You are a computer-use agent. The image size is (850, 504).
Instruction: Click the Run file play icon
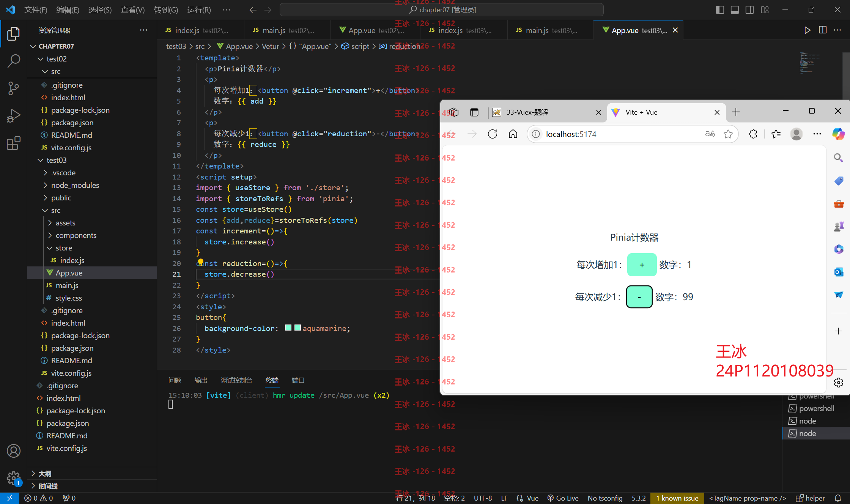coord(807,30)
